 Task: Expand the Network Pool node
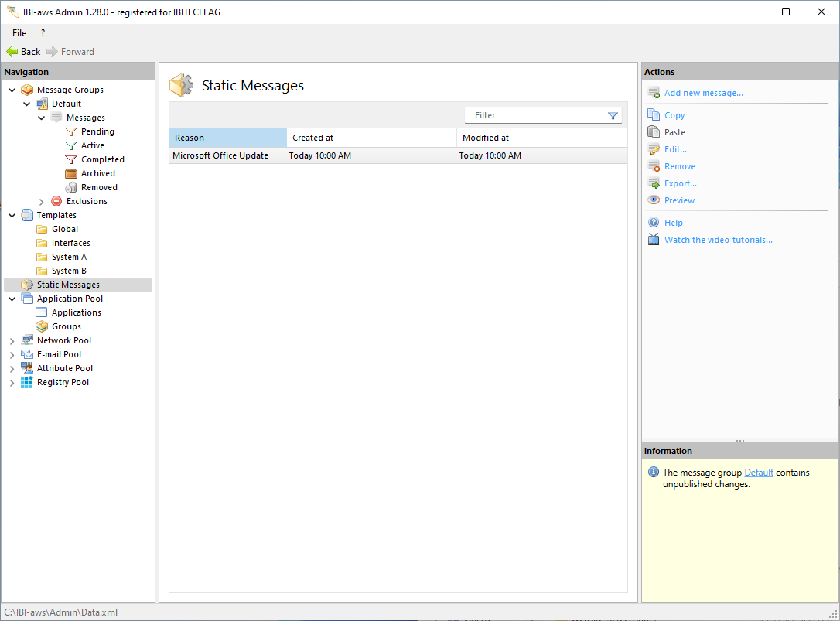pyautogui.click(x=12, y=341)
